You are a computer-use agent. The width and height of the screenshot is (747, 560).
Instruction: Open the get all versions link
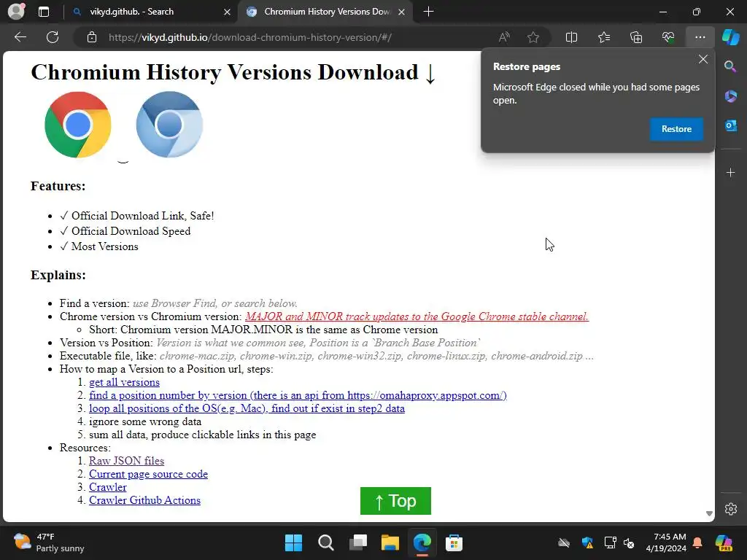tap(124, 382)
